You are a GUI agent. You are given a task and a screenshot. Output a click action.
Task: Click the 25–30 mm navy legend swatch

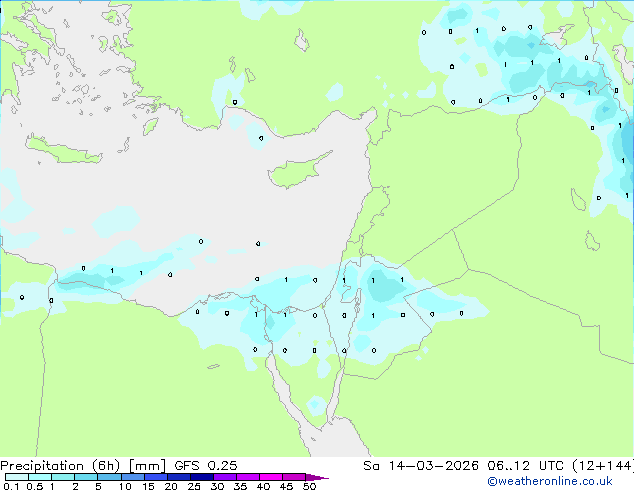point(201,477)
